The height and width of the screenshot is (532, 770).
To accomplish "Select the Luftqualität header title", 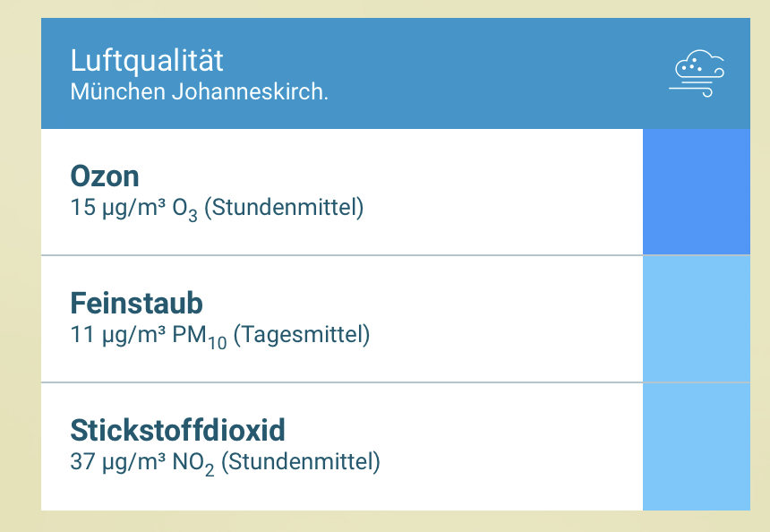I will click(147, 61).
